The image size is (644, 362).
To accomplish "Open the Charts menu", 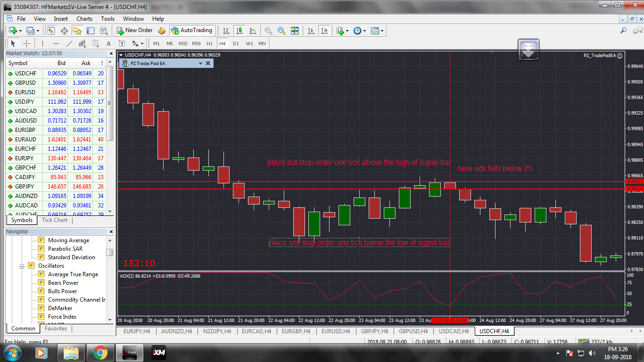I will [x=84, y=19].
